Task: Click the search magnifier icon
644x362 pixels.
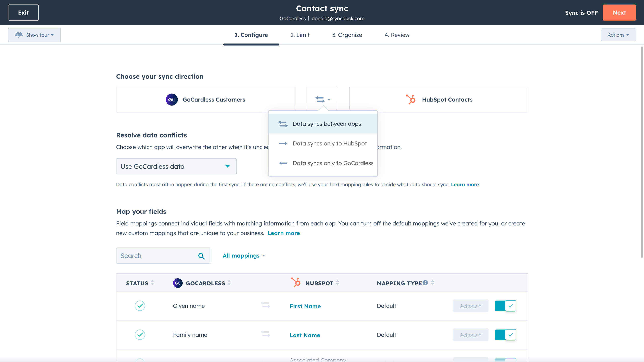Action: 201,256
